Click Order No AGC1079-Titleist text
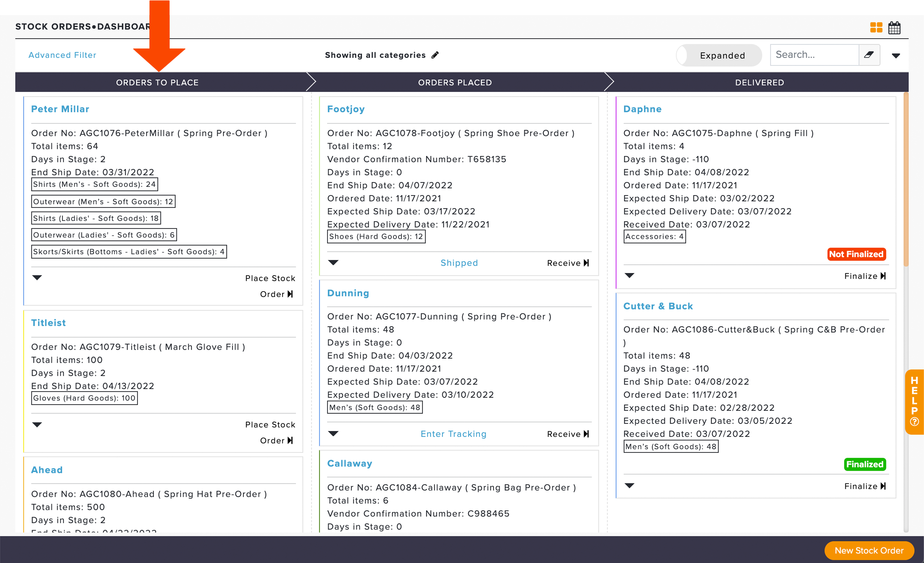The image size is (924, 563). (138, 347)
